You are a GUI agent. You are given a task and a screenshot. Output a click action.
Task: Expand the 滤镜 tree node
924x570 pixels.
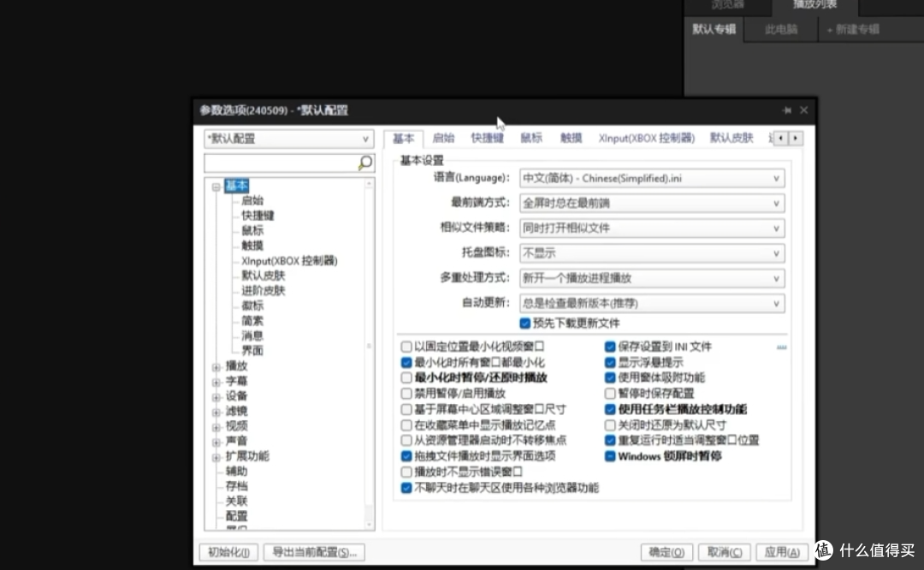pos(216,412)
